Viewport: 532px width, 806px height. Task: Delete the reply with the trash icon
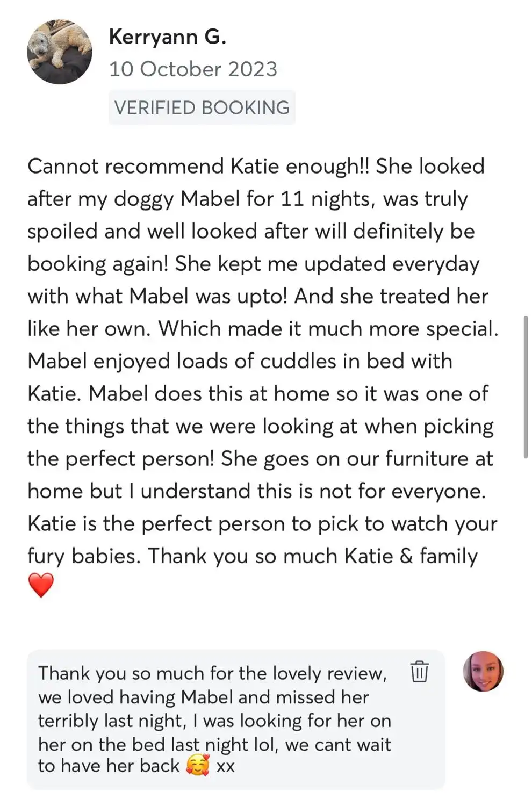click(x=419, y=672)
